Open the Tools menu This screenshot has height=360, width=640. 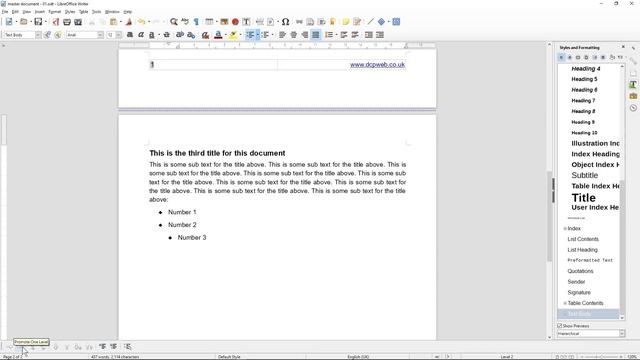96,12
